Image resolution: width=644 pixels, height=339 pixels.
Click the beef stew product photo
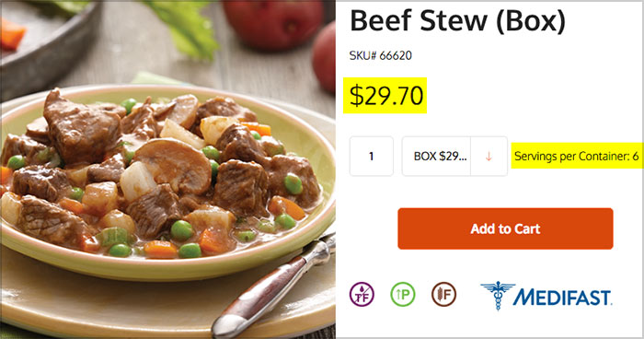click(x=167, y=169)
